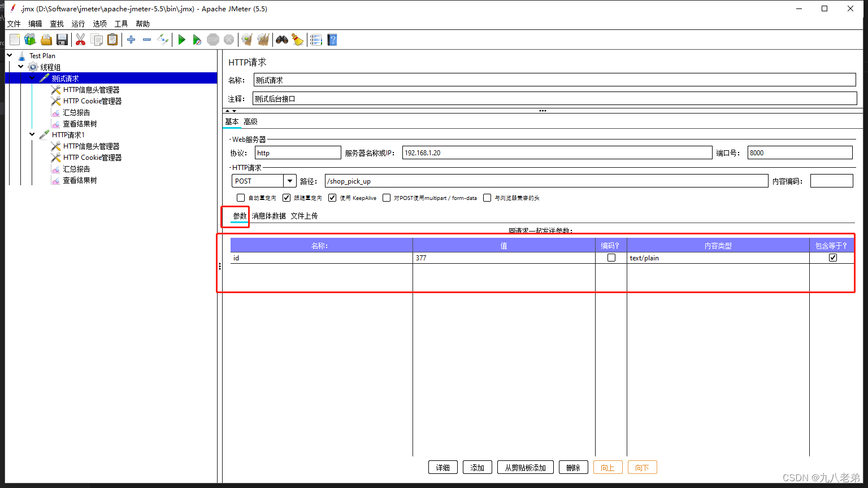Screen dimensions: 868x488
Task: Click the 服务器名称或IP field
Action: [557, 152]
